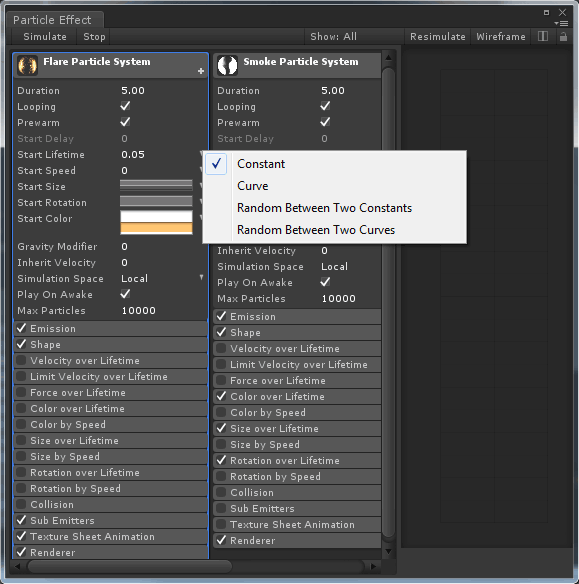This screenshot has width=579, height=584.
Task: Click the Resimulate button
Action: tap(438, 36)
